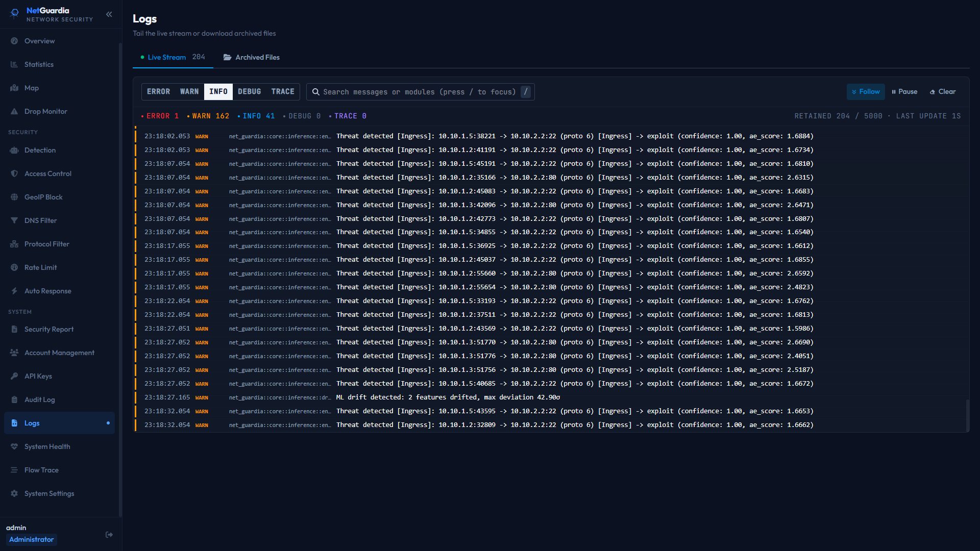Open the Map page icon
980x551 pixels.
pos(14,88)
